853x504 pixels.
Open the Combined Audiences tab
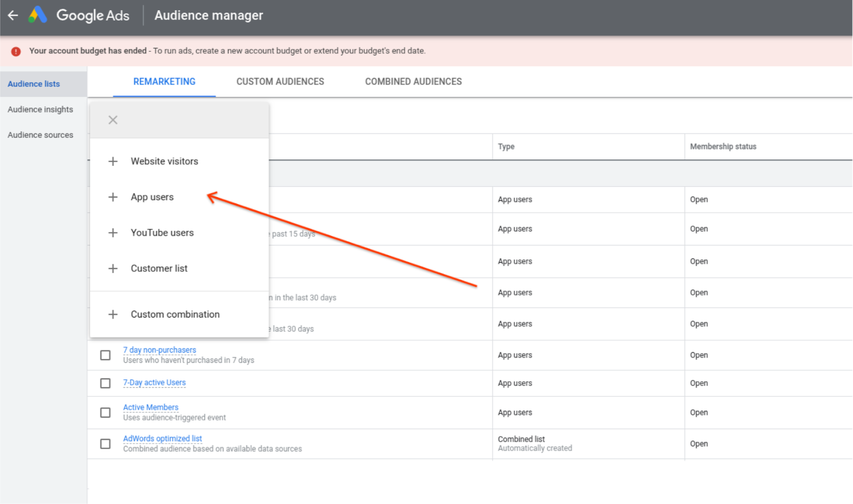(413, 82)
